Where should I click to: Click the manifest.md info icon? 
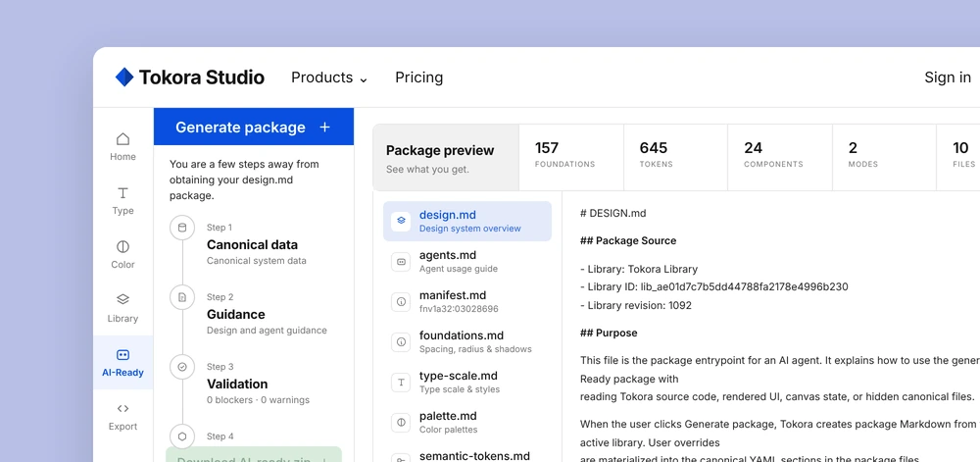401,301
